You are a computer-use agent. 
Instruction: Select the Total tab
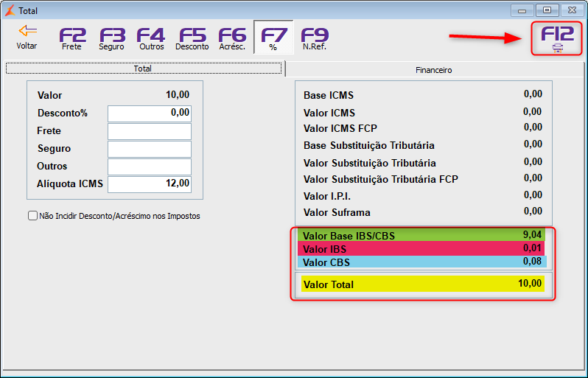tap(144, 69)
